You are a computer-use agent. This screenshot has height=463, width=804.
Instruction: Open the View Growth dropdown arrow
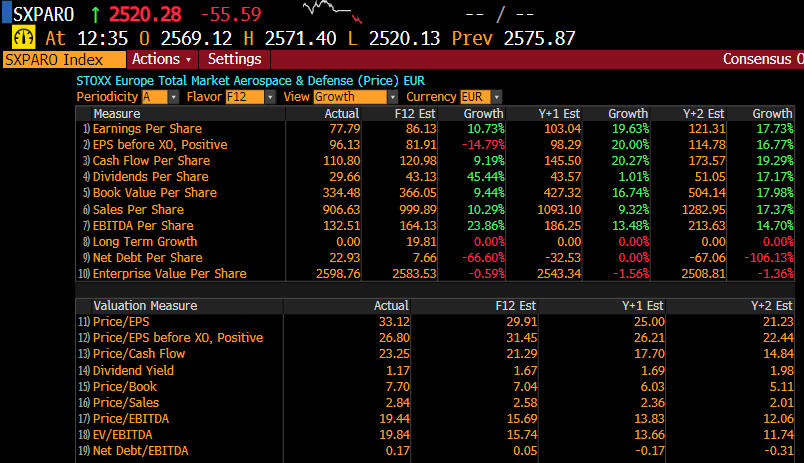point(393,97)
